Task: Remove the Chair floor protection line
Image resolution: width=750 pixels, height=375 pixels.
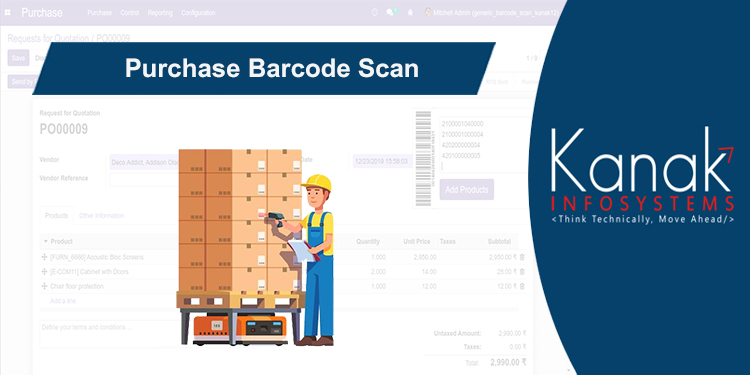Action: pyautogui.click(x=522, y=287)
